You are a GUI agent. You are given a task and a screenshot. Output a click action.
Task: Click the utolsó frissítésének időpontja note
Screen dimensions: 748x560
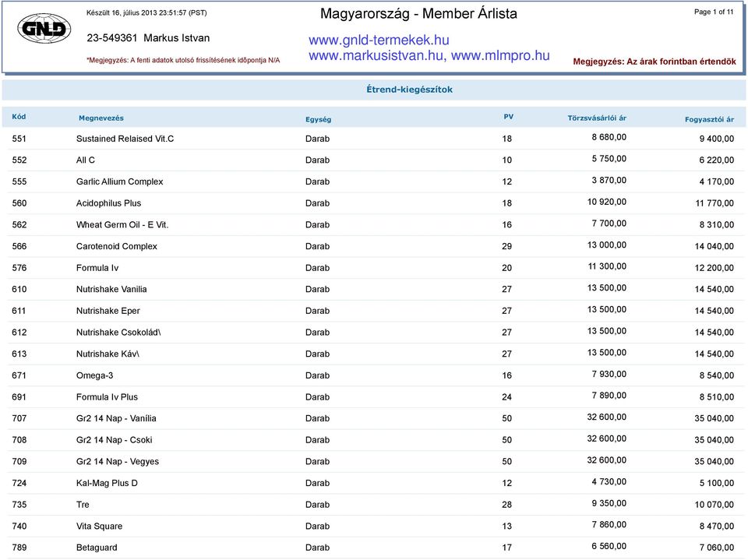183,60
